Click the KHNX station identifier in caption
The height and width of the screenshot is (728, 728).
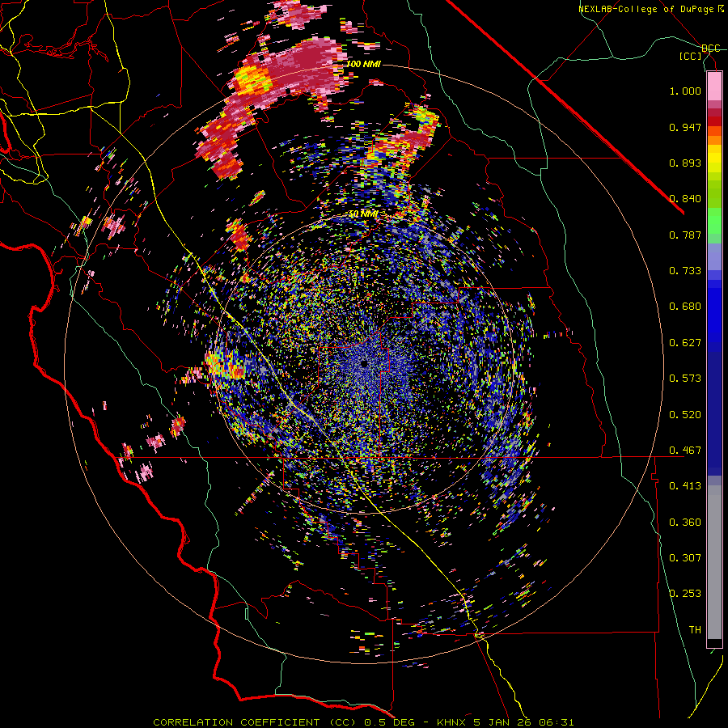click(451, 722)
